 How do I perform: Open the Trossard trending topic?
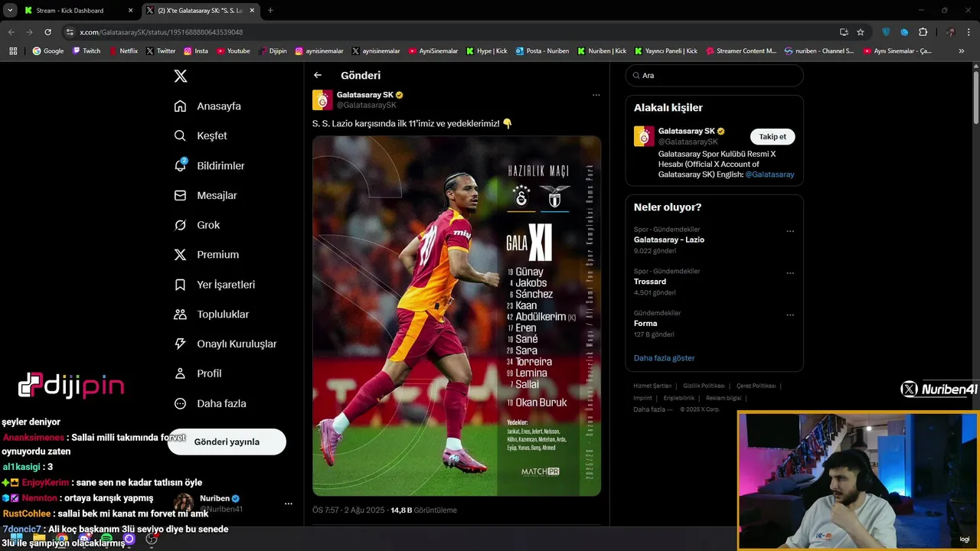tap(650, 282)
